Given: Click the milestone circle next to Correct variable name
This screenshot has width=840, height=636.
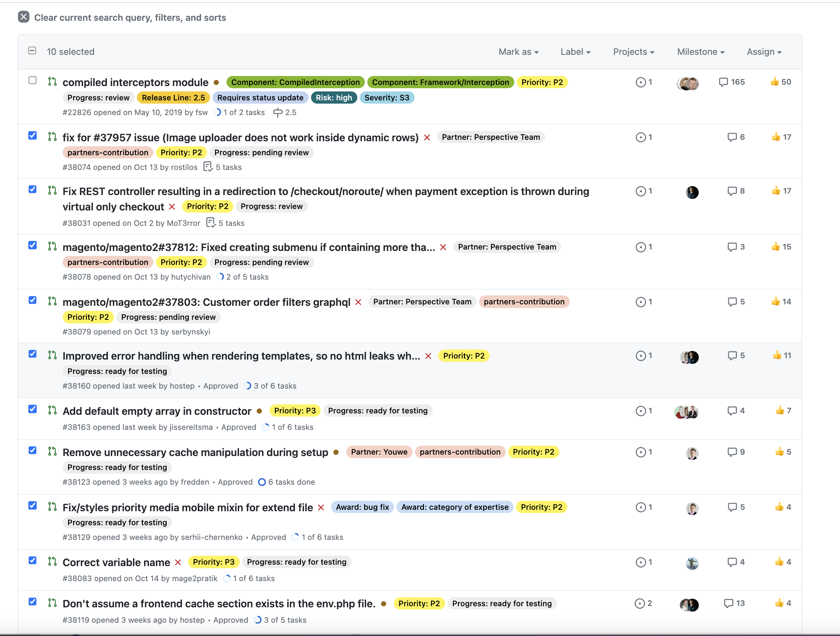Looking at the screenshot, I should [x=641, y=562].
